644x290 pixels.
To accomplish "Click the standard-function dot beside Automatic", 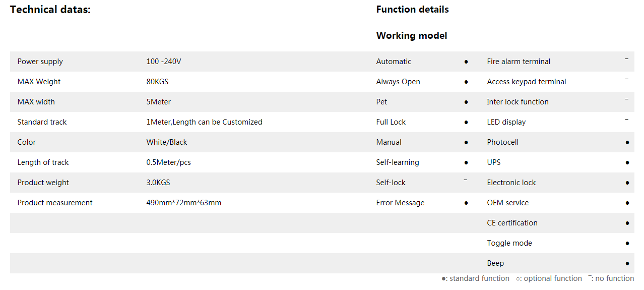I will pos(466,62).
